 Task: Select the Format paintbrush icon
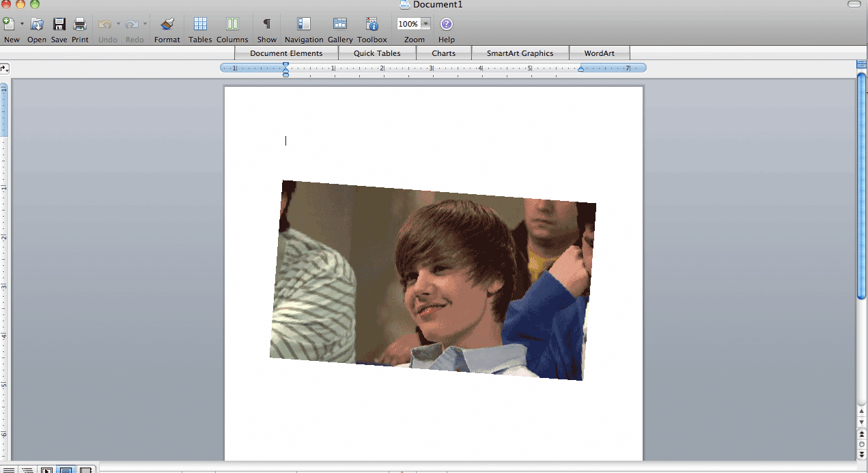click(167, 25)
